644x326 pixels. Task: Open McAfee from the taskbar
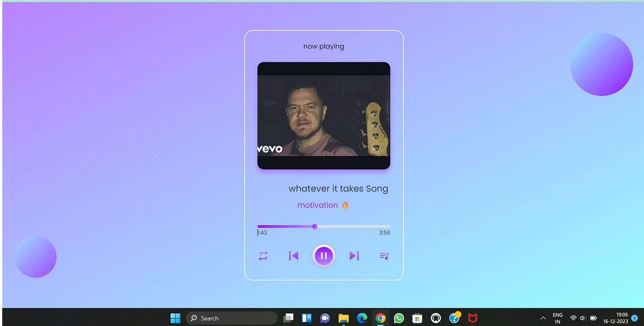[472, 318]
